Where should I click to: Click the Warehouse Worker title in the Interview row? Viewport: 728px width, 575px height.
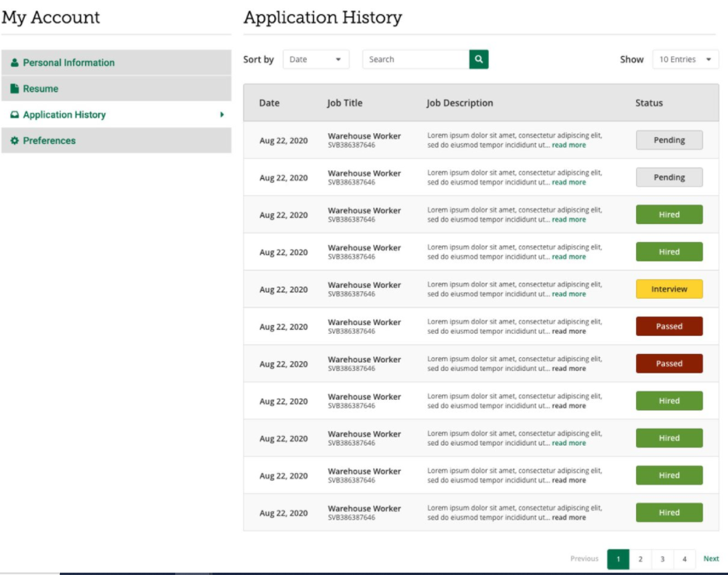pos(364,286)
